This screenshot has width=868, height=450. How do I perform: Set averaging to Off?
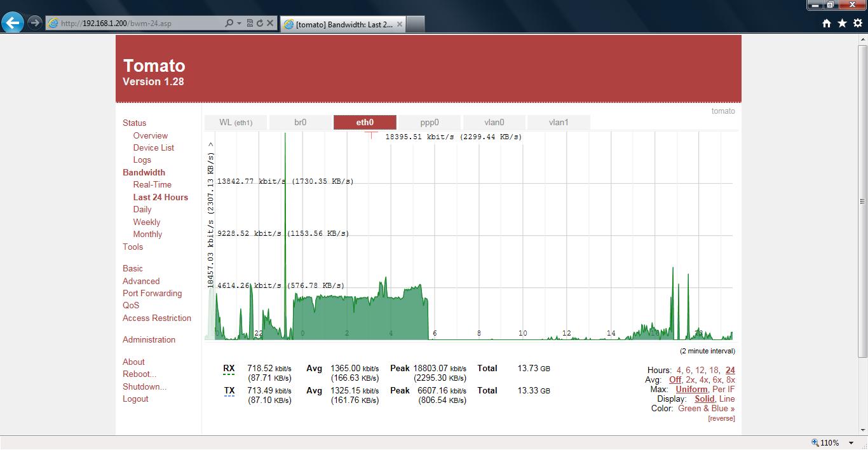click(x=675, y=379)
